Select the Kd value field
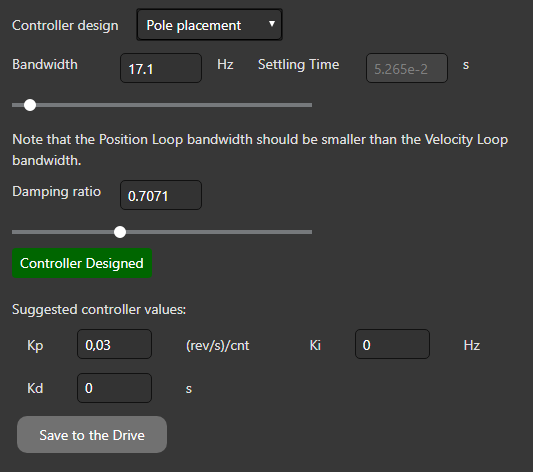This screenshot has width=533, height=472. (x=114, y=388)
